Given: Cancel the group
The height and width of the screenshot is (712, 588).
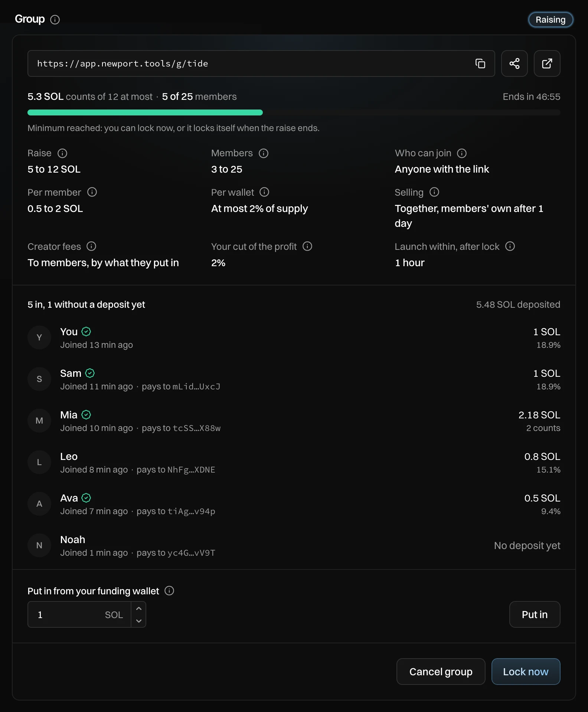Looking at the screenshot, I should click(441, 672).
